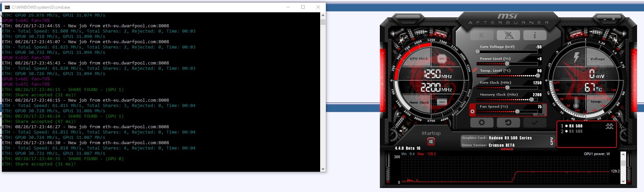644x192 pixels.
Task: Click the MSI dragon logo button
Action: click(508, 35)
